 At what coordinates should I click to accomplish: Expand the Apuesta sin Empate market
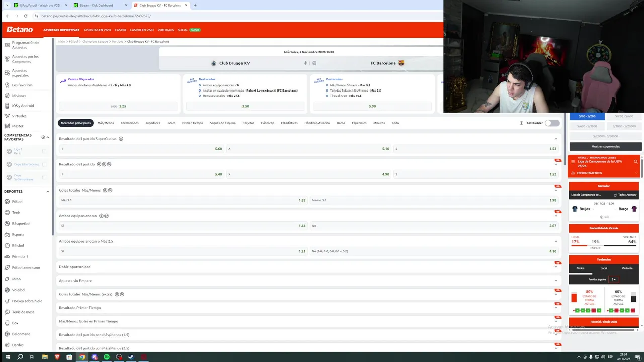tap(556, 281)
